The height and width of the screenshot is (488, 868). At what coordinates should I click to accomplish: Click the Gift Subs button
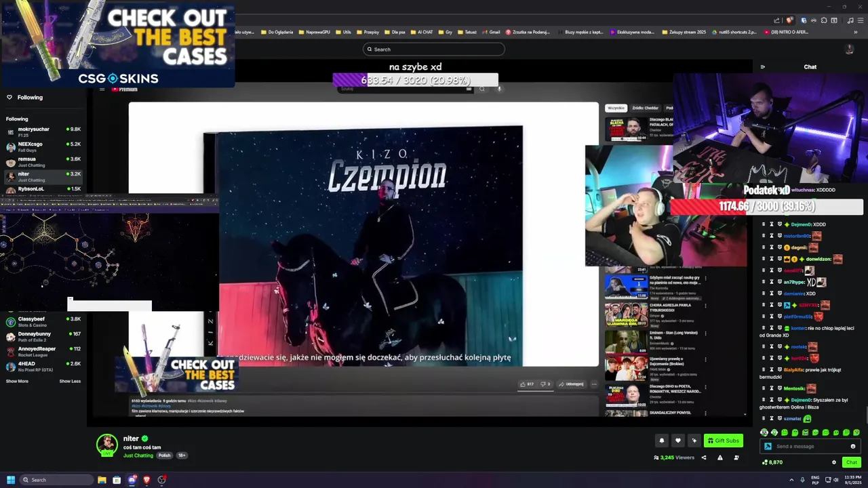point(723,441)
